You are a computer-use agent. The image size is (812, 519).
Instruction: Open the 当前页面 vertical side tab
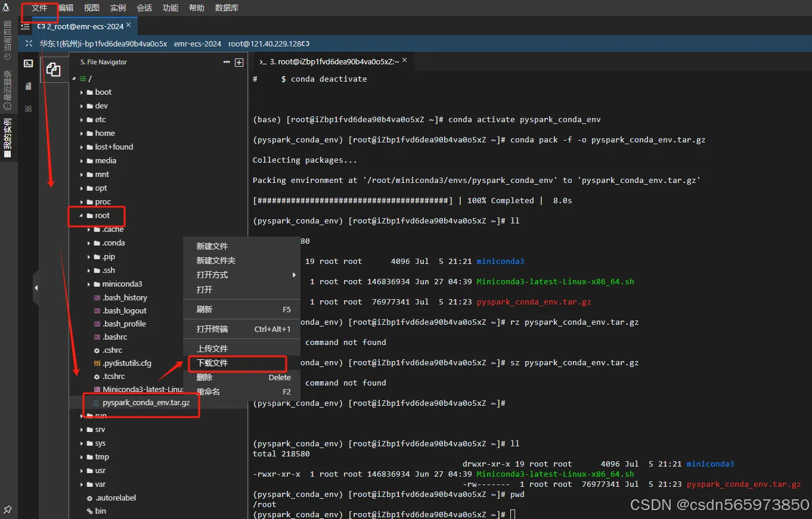(x=8, y=40)
